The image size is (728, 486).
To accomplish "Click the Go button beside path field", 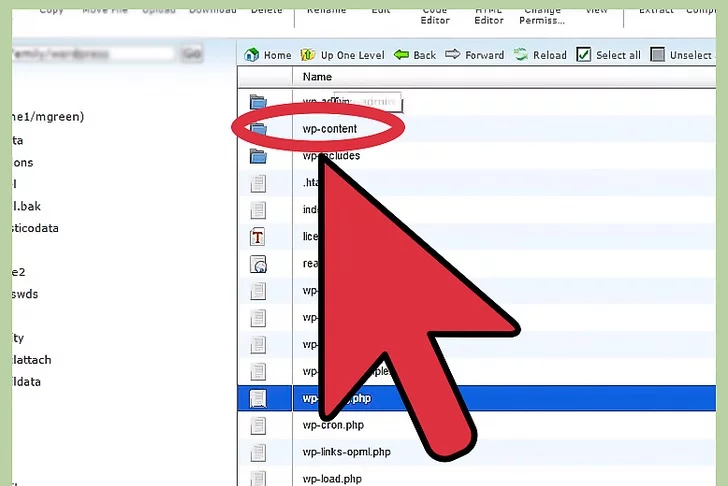I will (192, 54).
